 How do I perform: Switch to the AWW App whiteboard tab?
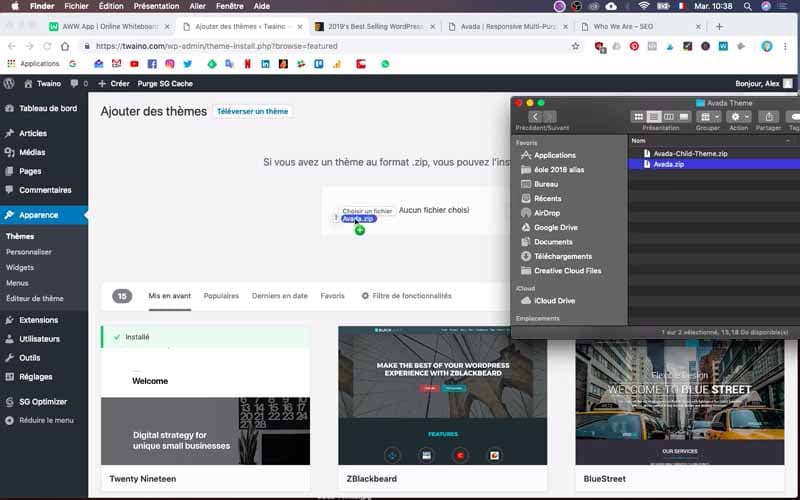click(109, 27)
